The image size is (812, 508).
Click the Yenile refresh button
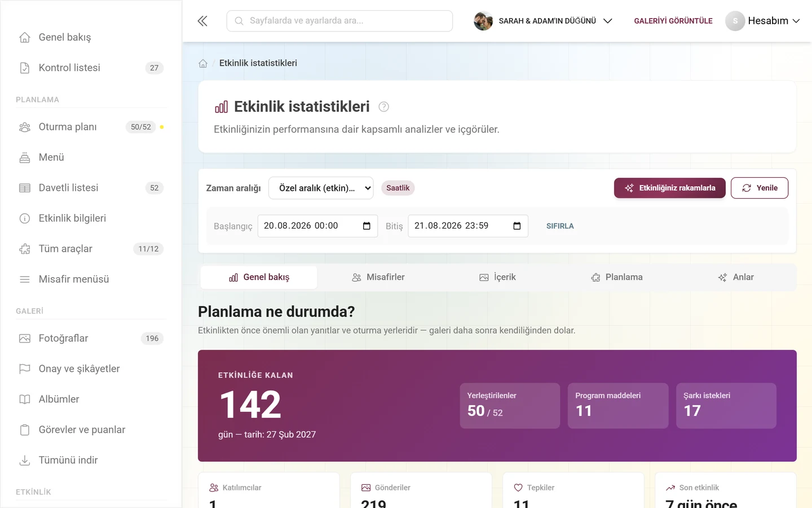[760, 188]
